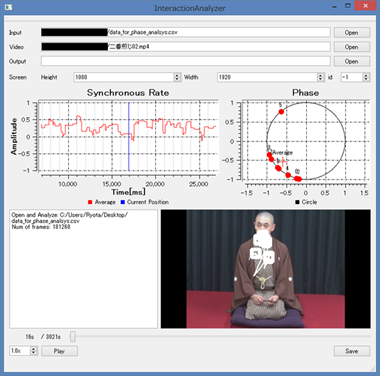The image size is (380, 376).
Task: Increase the screen Height spinner value
Action: tap(177, 75)
